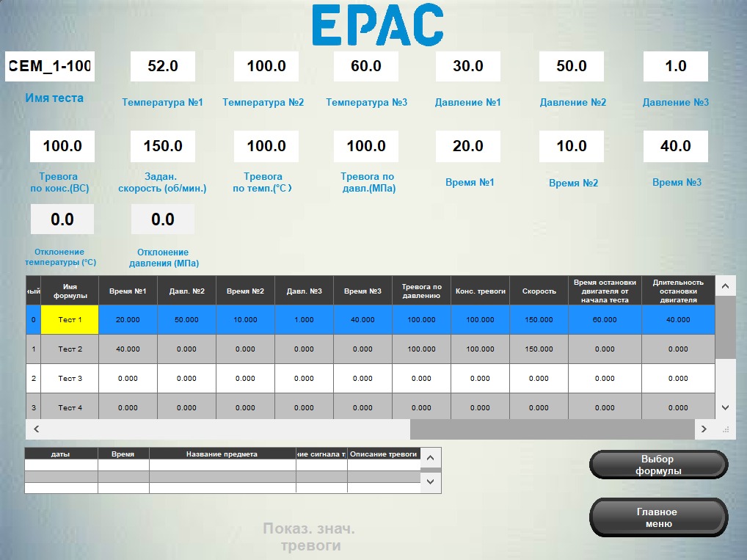Edit the Время №3 value field

pyautogui.click(x=675, y=146)
